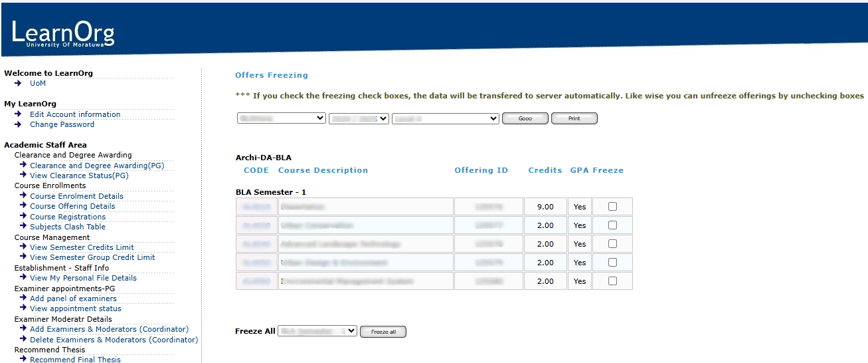868x363 pixels.
Task: Click arrow icon beside Subjects Clash Table
Action: [x=23, y=226]
